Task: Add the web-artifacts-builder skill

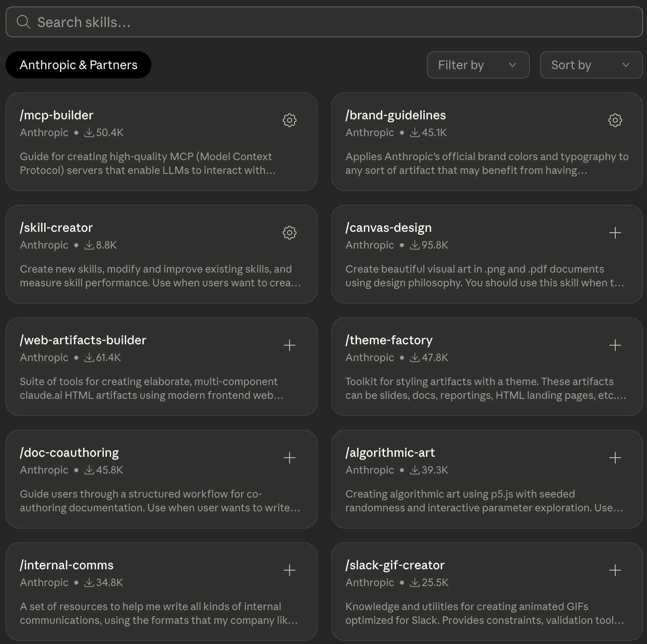Action: tap(290, 345)
